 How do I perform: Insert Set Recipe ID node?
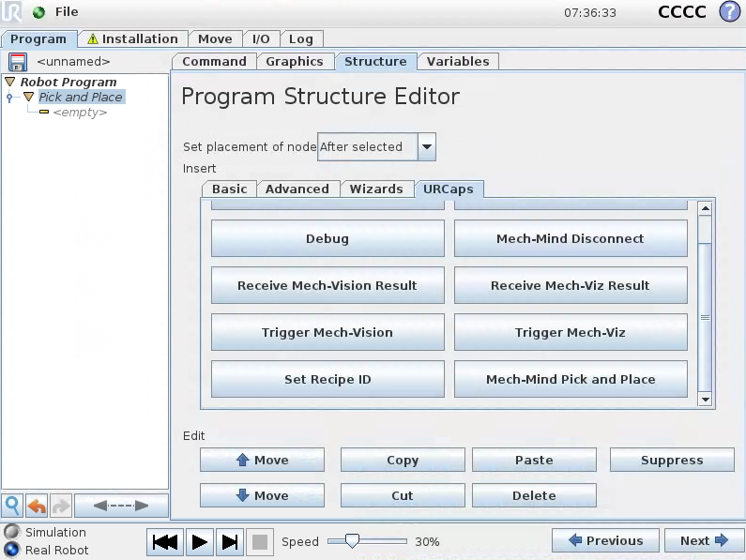coord(327,379)
